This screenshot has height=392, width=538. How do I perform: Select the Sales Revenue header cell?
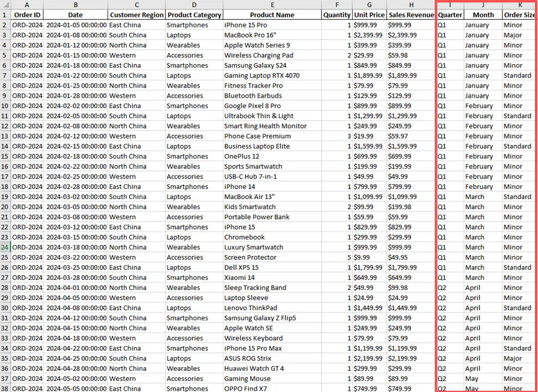coord(410,15)
